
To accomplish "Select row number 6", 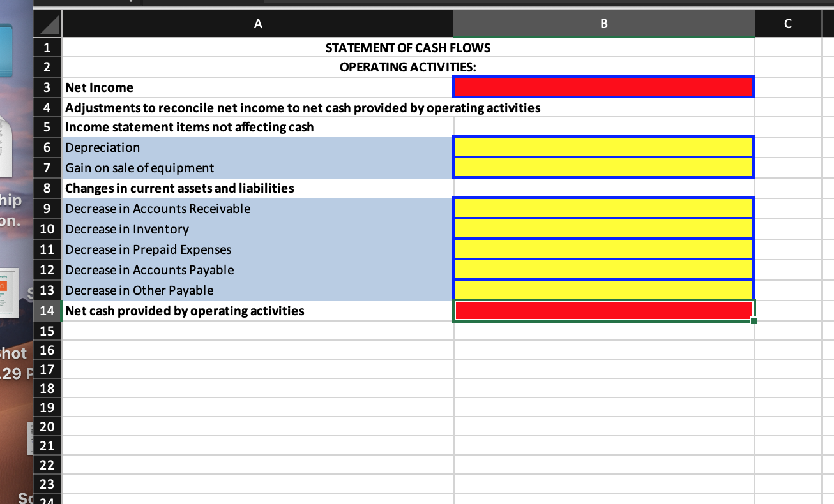I will 47,147.
